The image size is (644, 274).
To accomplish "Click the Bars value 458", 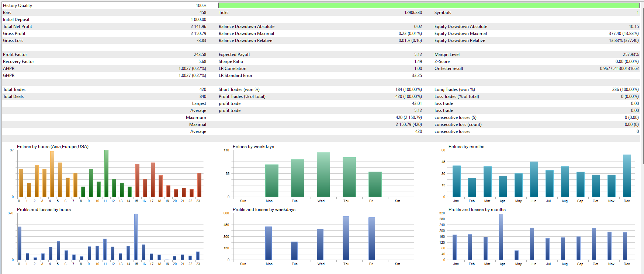I will point(203,13).
